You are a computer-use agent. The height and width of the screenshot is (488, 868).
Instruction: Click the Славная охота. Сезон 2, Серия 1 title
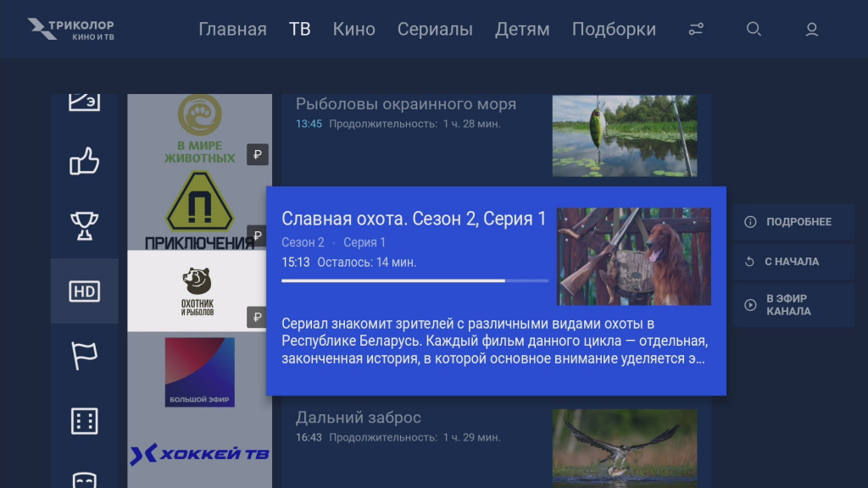pyautogui.click(x=414, y=219)
